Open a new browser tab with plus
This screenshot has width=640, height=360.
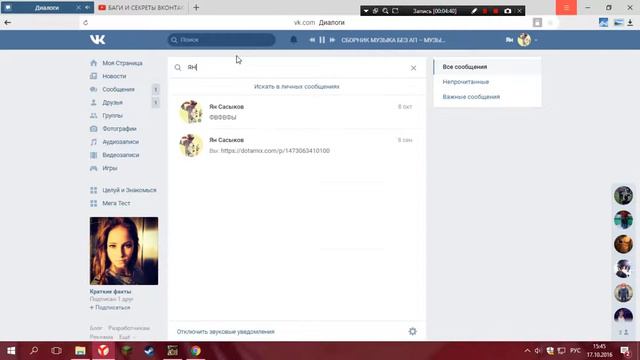196,7
